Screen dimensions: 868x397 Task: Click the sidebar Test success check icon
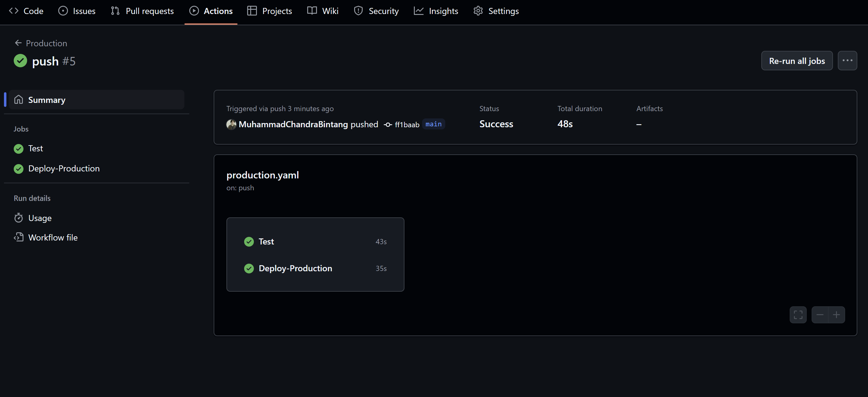(x=19, y=149)
